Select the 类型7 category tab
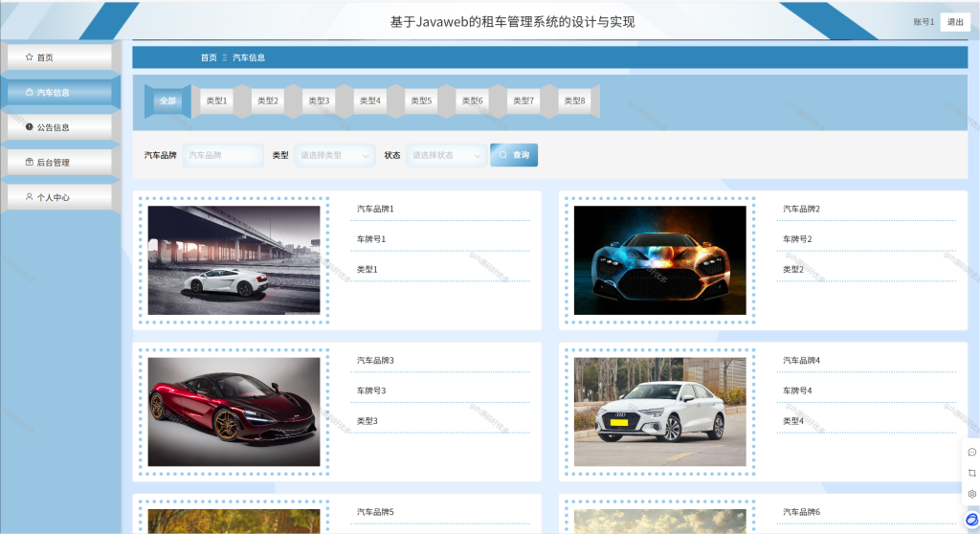980x534 pixels. 523,100
